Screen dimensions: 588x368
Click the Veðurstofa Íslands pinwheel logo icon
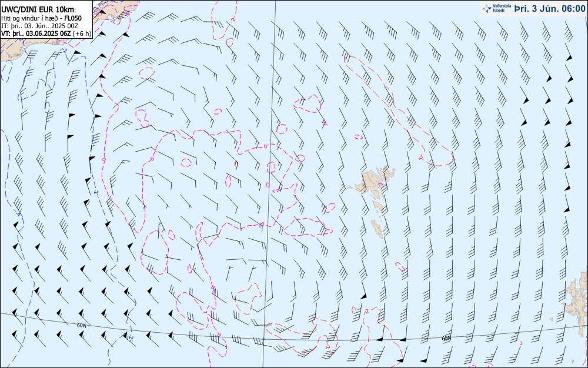(x=487, y=9)
